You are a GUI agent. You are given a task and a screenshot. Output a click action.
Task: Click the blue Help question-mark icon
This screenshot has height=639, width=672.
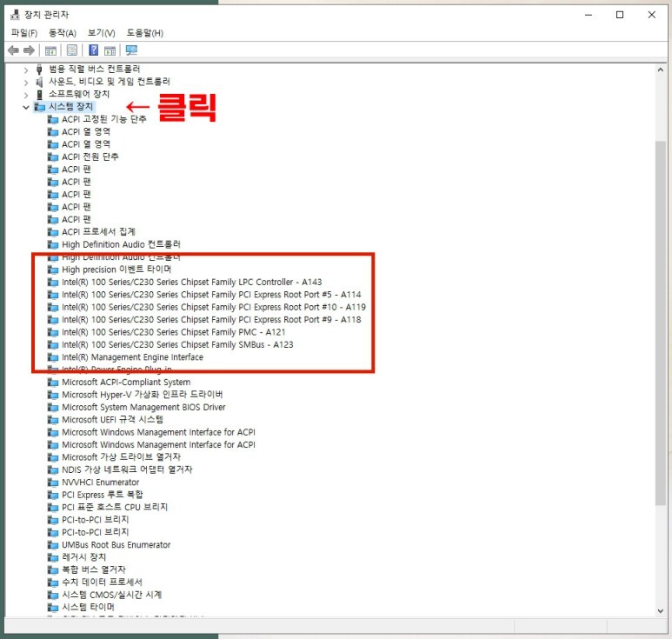[x=93, y=50]
